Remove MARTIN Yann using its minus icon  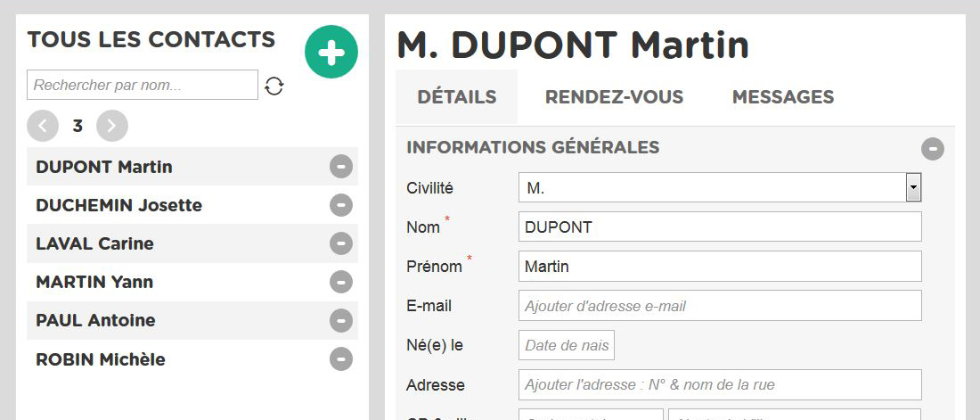[x=340, y=282]
